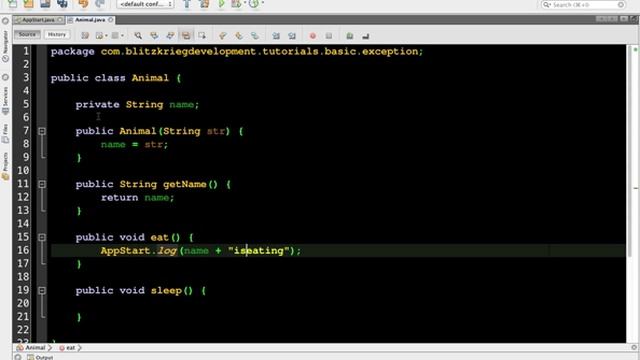Click the Redo icon in main toolbar
640x360 pixels.
point(100,4)
